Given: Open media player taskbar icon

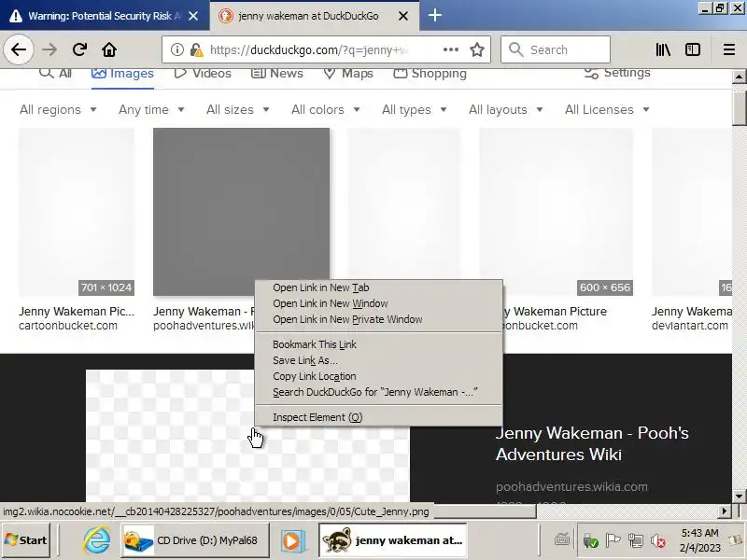Looking at the screenshot, I should tap(292, 540).
